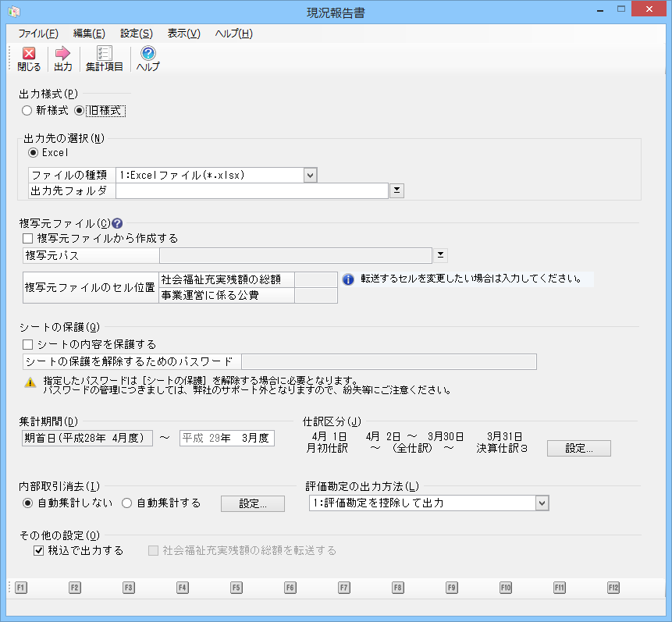672x622 pixels.
Task: Open 集計項目 from the toolbar
Action: pos(104,54)
